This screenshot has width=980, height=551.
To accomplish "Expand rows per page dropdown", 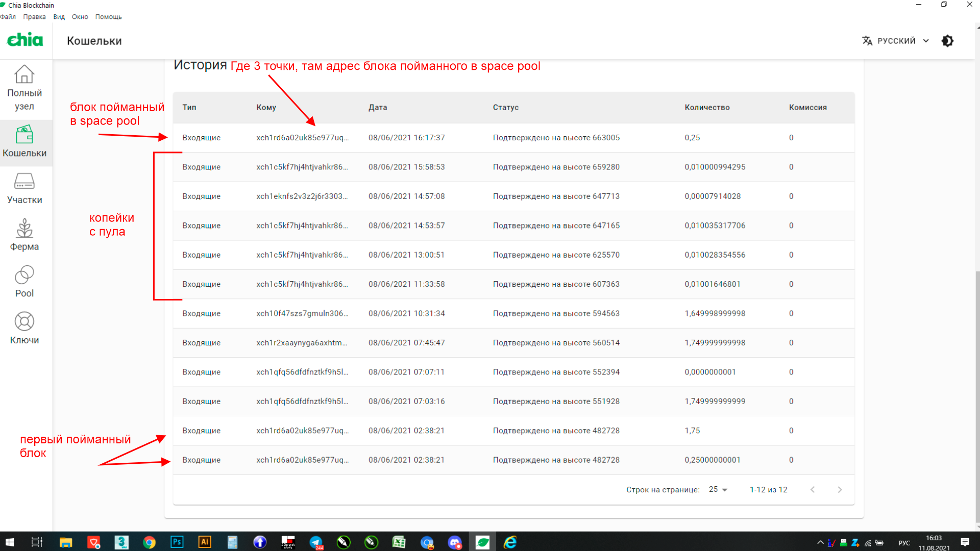I will tap(718, 489).
